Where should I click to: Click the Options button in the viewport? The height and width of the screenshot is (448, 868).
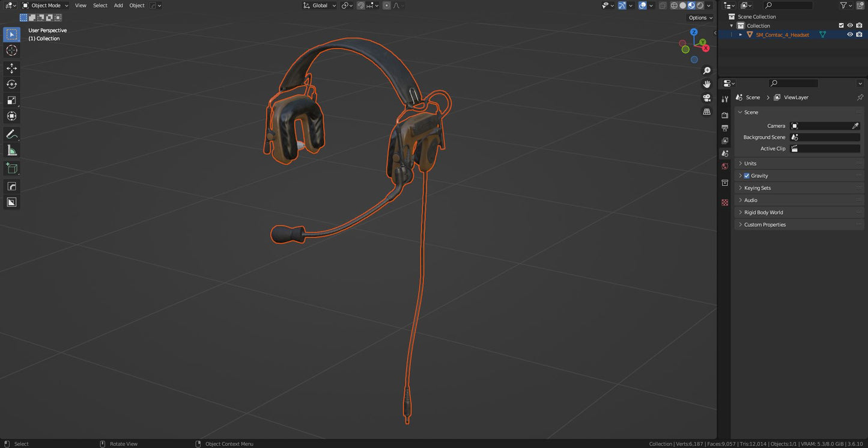click(x=699, y=17)
